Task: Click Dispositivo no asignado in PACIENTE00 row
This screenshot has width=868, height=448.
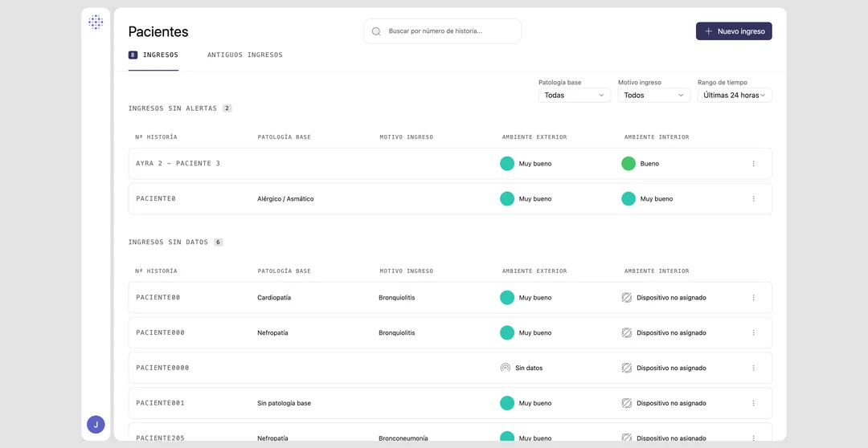Action: point(671,298)
